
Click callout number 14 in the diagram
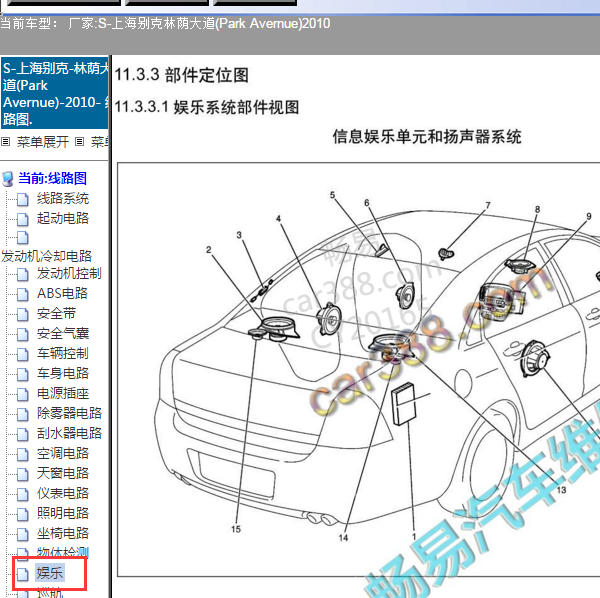click(x=343, y=538)
